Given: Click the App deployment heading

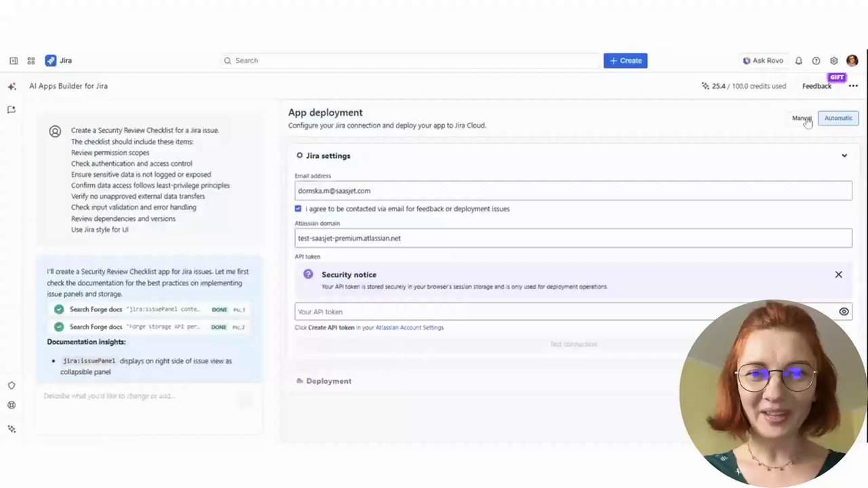Looking at the screenshot, I should tap(325, 113).
